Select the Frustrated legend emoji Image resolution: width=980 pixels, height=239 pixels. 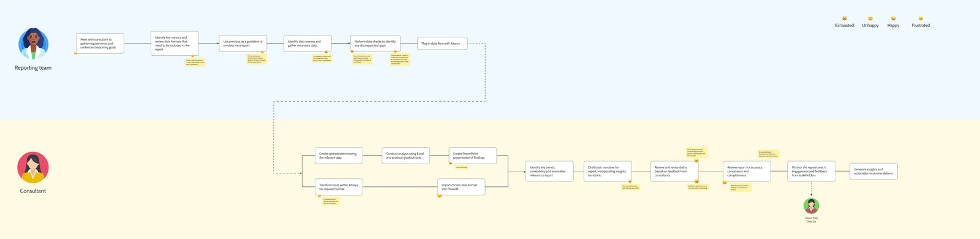tap(921, 18)
